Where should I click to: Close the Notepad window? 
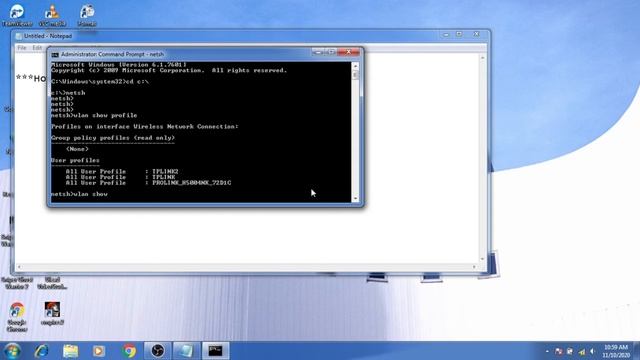[476, 35]
